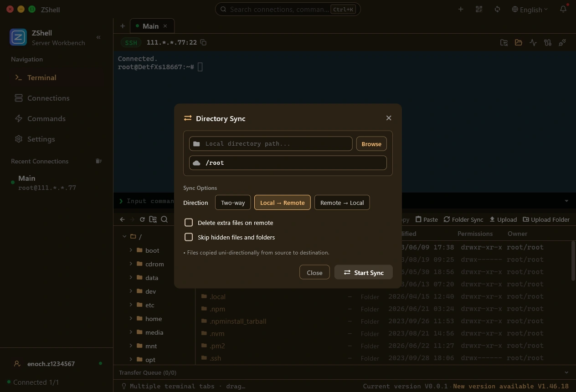Expand the etc folder in tree

131,305
